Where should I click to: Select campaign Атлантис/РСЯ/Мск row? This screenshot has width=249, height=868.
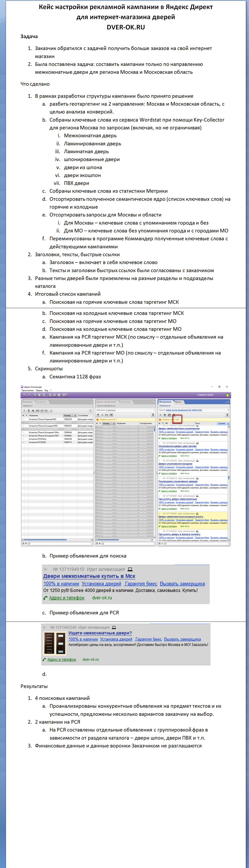pyautogui.click(x=57, y=439)
